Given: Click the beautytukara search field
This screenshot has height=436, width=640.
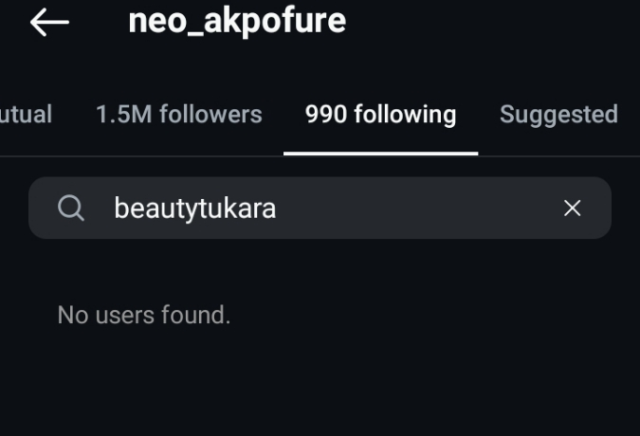Looking at the screenshot, I should pyautogui.click(x=320, y=208).
